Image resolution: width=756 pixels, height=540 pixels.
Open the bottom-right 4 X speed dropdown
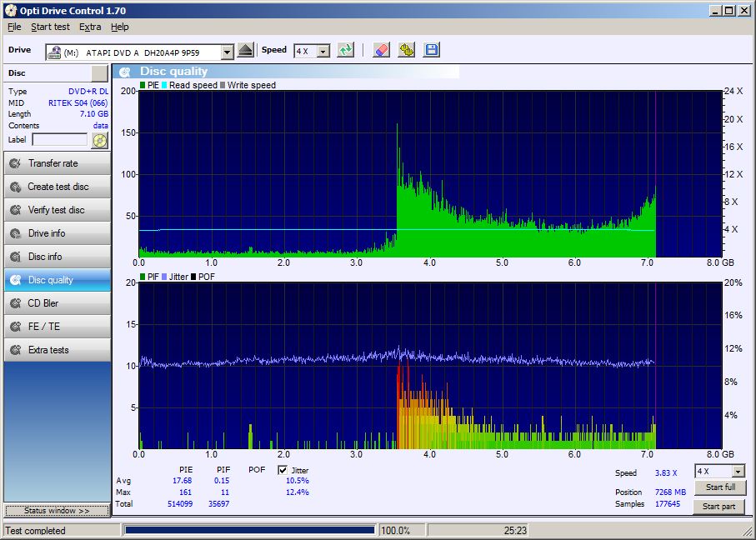coord(738,471)
